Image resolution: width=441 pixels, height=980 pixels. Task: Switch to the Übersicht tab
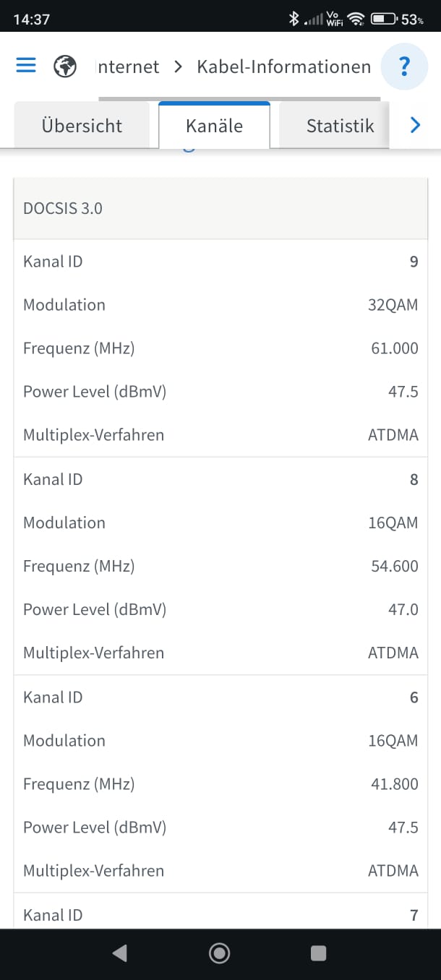(82, 126)
